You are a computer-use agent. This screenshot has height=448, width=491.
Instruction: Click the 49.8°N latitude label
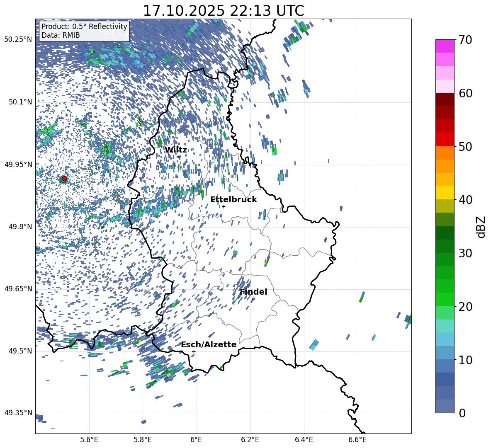[21, 227]
